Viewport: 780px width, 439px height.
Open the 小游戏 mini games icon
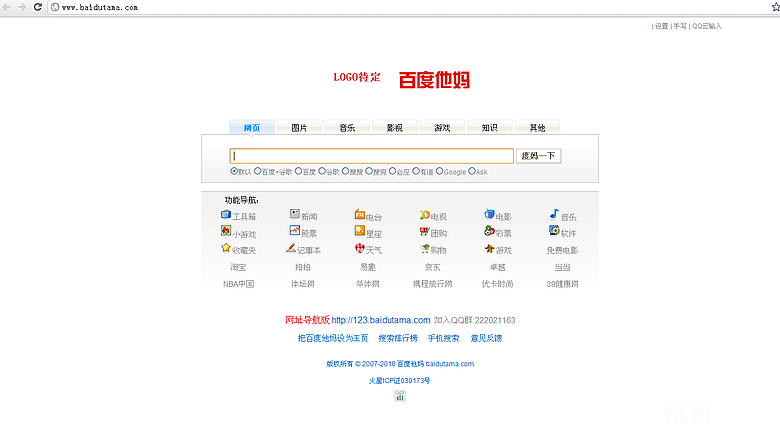(x=226, y=231)
